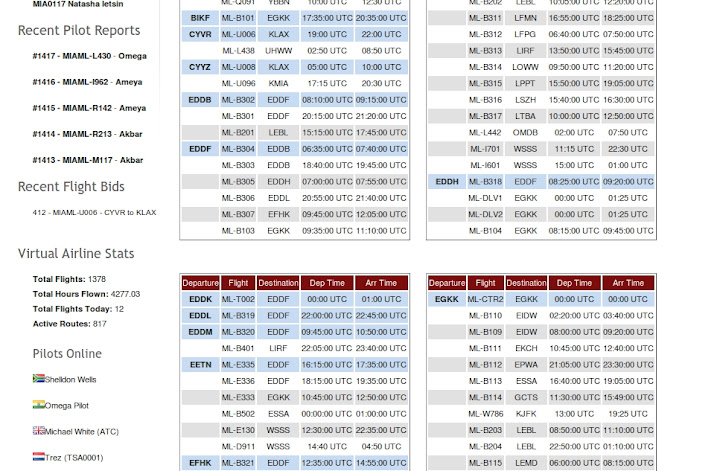
Task: Select pilot name Michael White (ATC)
Action: pyautogui.click(x=82, y=432)
